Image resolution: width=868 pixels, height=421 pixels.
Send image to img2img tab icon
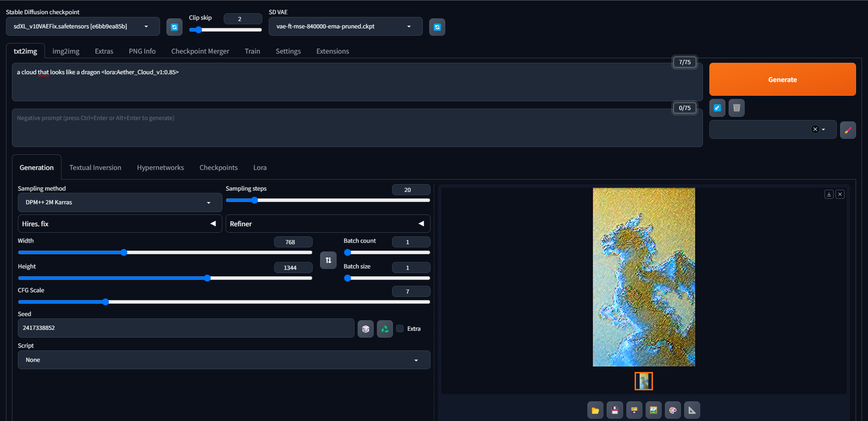click(x=653, y=410)
